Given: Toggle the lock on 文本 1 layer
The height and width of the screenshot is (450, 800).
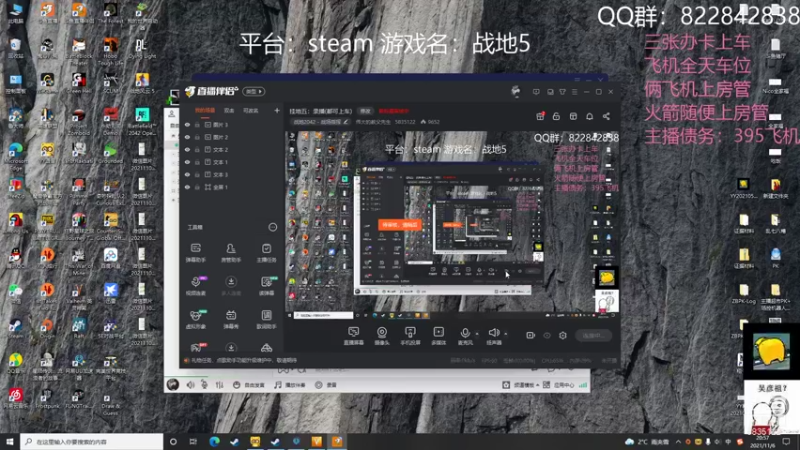Looking at the screenshot, I should (x=197, y=162).
